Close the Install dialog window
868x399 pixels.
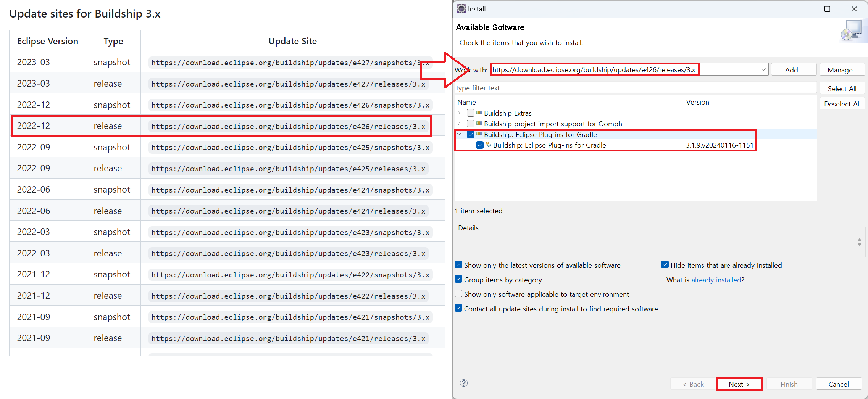pos(854,9)
